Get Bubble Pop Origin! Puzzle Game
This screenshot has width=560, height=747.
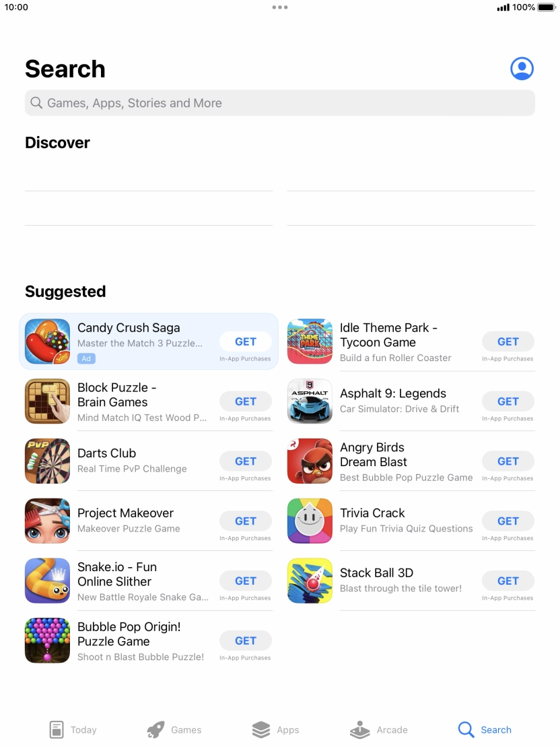(246, 641)
